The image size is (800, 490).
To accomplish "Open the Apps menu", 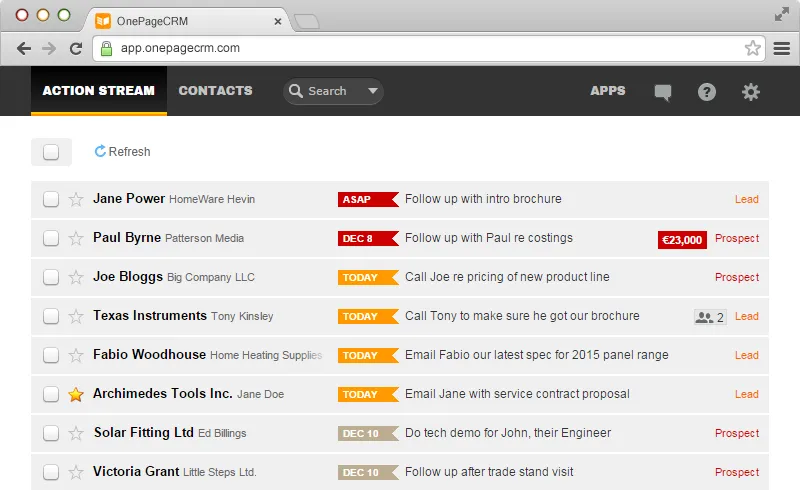I will tap(608, 91).
